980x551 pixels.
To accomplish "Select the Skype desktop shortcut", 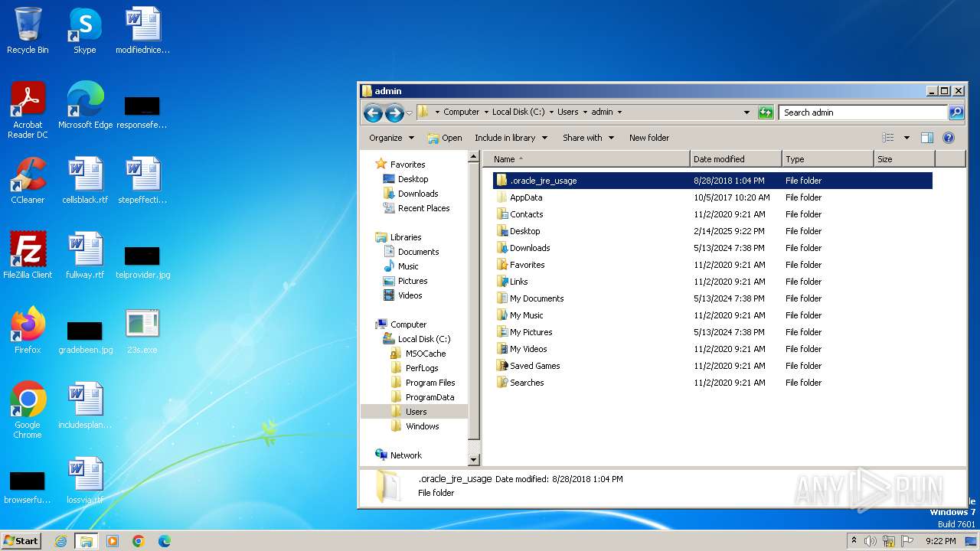I will click(85, 31).
